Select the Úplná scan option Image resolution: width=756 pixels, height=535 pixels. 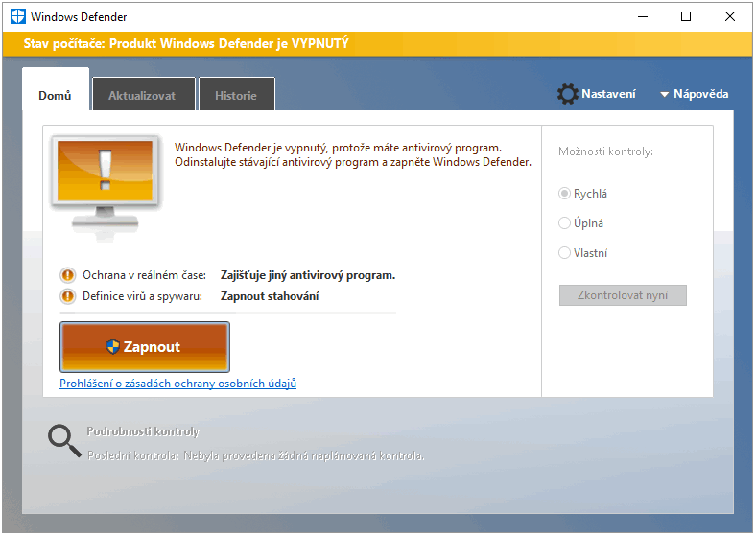coord(581,223)
